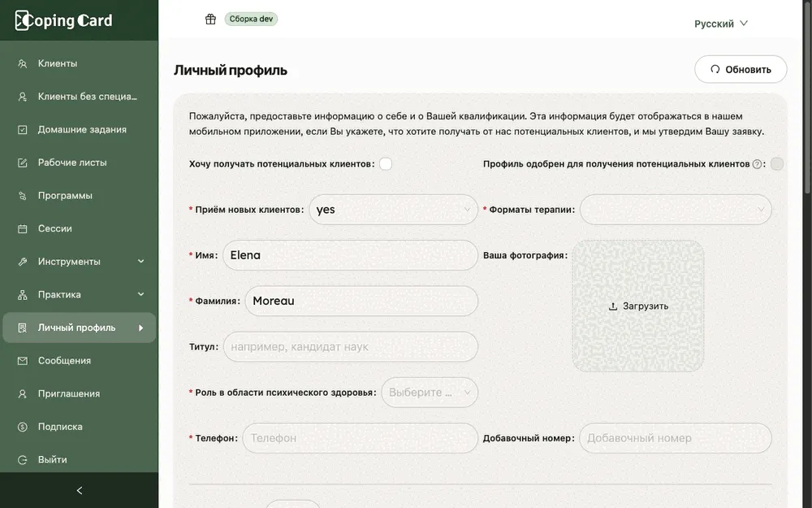The width and height of the screenshot is (812, 508).
Task: Expand the Личный профиль arrow
Action: [140, 328]
